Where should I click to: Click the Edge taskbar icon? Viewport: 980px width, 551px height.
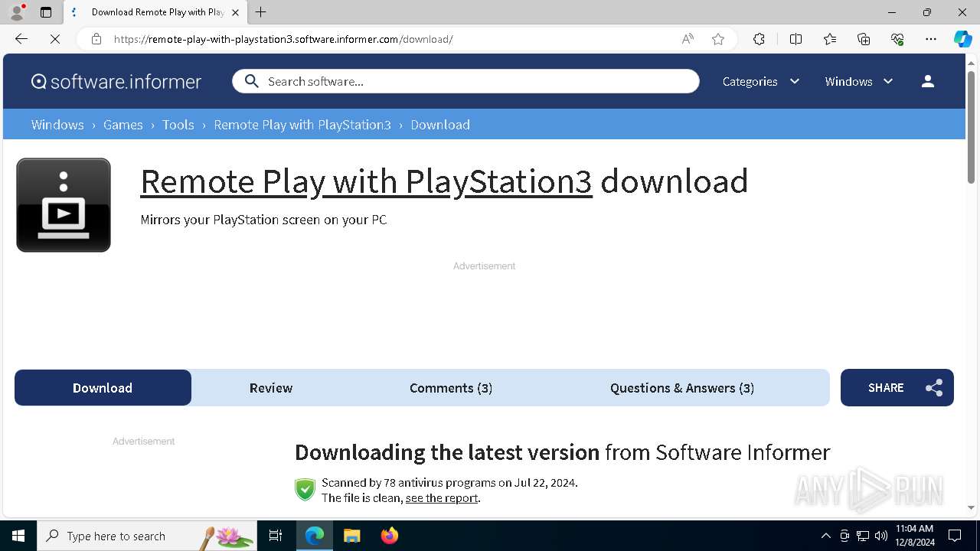(315, 536)
